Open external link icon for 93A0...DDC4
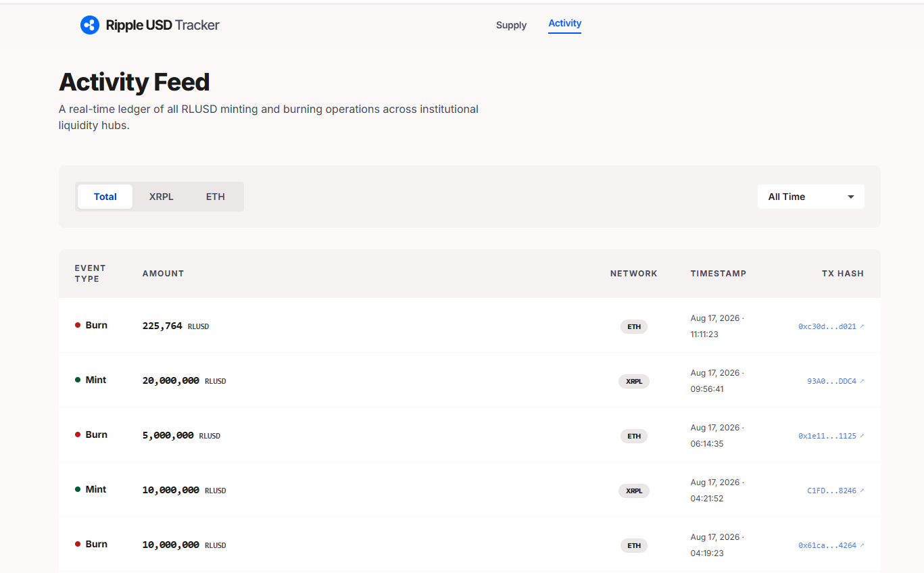Image resolution: width=924 pixels, height=573 pixels. click(x=862, y=381)
